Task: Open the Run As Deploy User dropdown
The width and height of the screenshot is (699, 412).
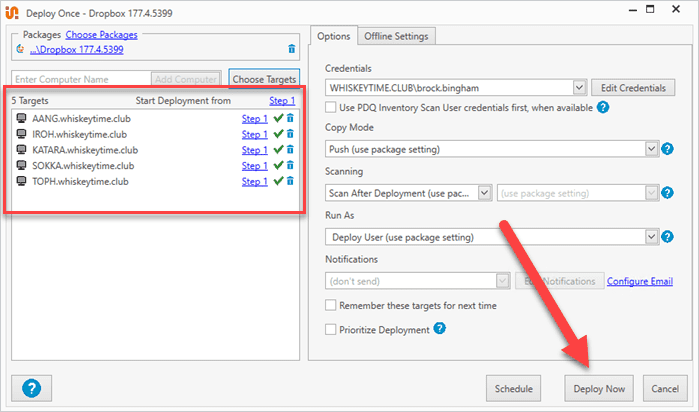Action: (651, 236)
